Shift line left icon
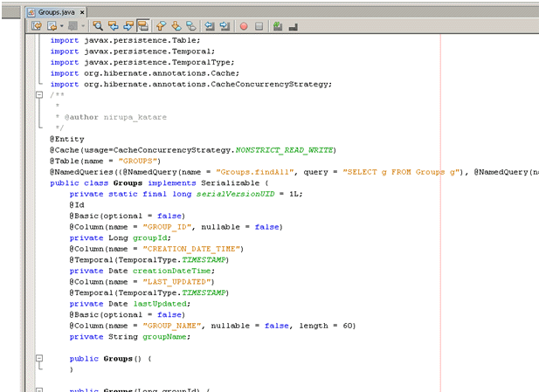Viewport: 539px width, 392px height. click(x=209, y=26)
